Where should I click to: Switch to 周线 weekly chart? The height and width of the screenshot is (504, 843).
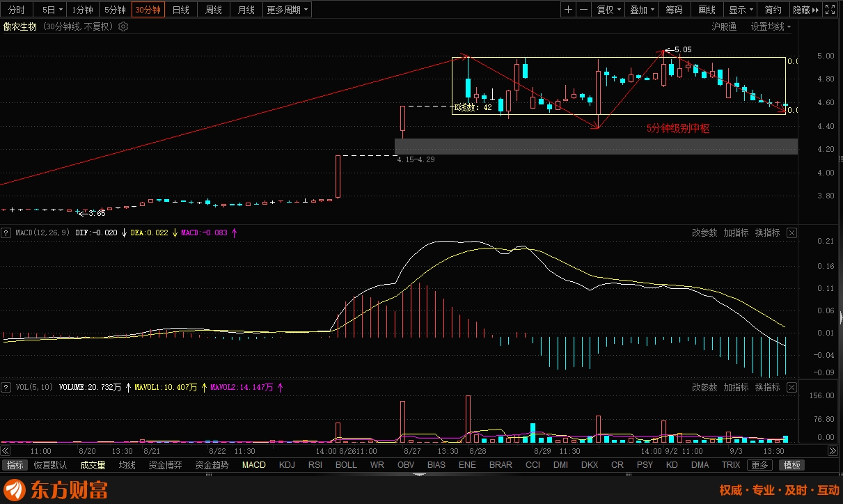(214, 10)
